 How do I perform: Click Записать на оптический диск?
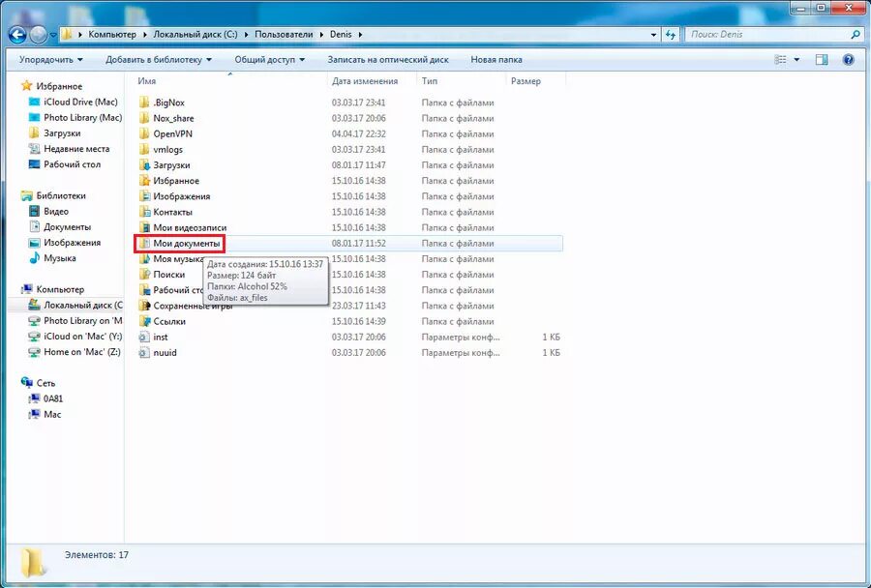tap(388, 59)
